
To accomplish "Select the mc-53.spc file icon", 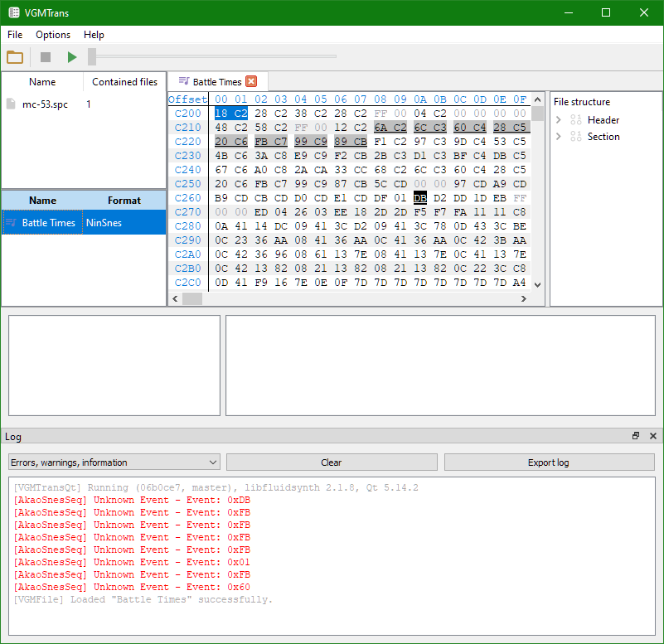I will pos(12,104).
